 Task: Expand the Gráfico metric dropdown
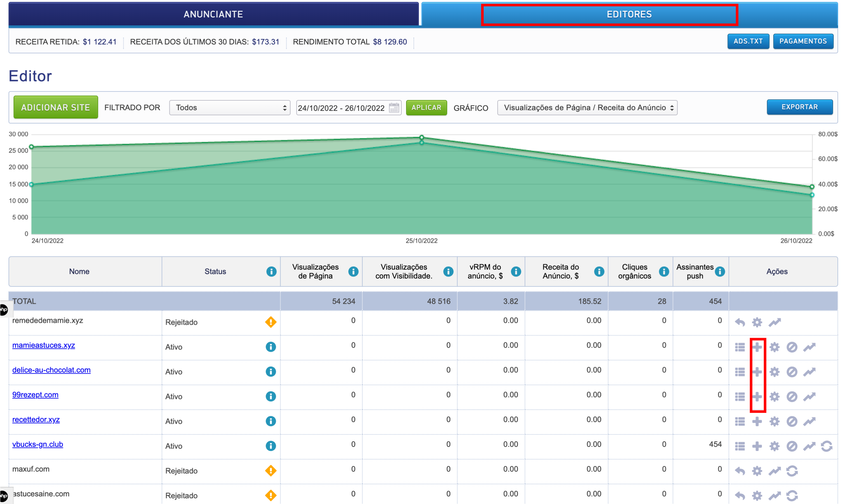pyautogui.click(x=587, y=108)
